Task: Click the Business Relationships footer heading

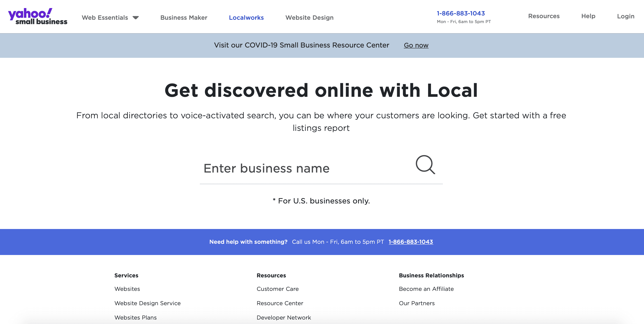Action: click(431, 275)
